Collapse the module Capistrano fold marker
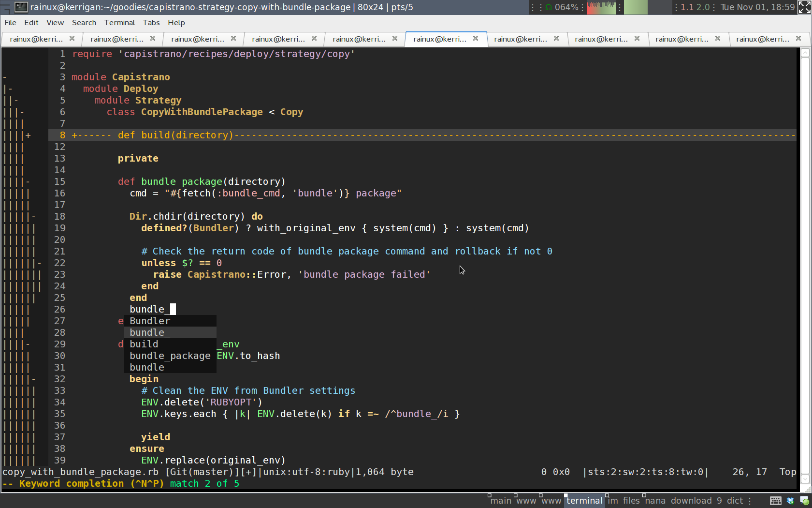 pyautogui.click(x=5, y=77)
